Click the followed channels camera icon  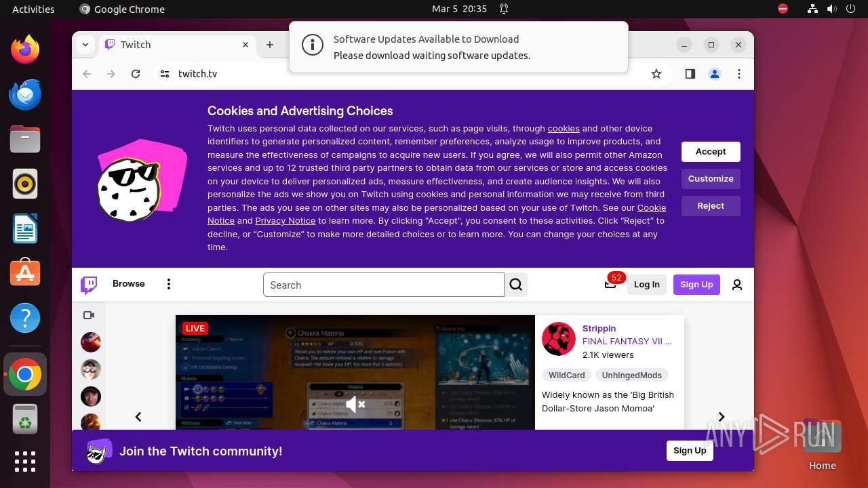pyautogui.click(x=89, y=315)
